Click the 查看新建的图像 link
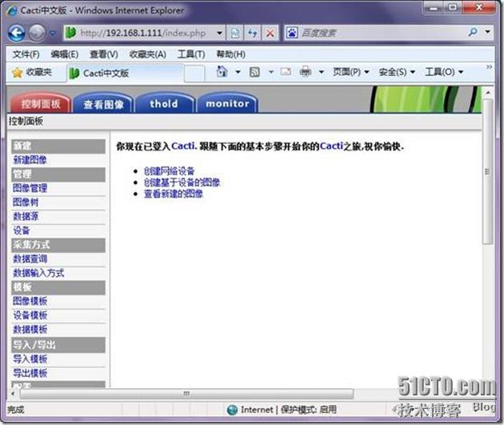The image size is (504, 425). [x=174, y=194]
